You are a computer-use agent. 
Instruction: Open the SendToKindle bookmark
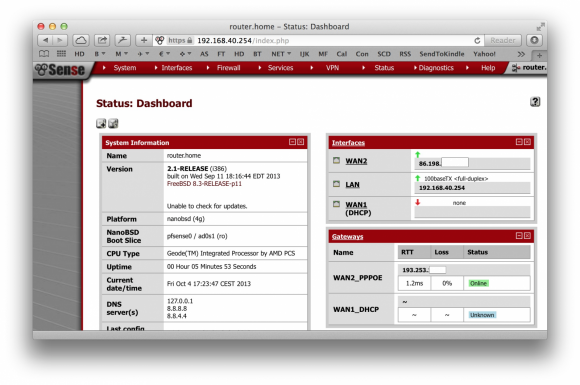tap(442, 54)
